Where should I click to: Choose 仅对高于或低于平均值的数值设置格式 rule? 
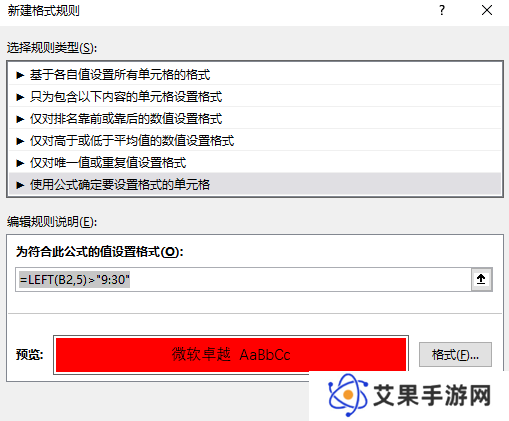pos(255,141)
